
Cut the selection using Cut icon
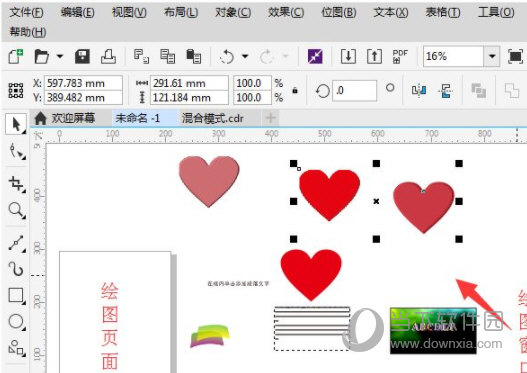point(141,56)
